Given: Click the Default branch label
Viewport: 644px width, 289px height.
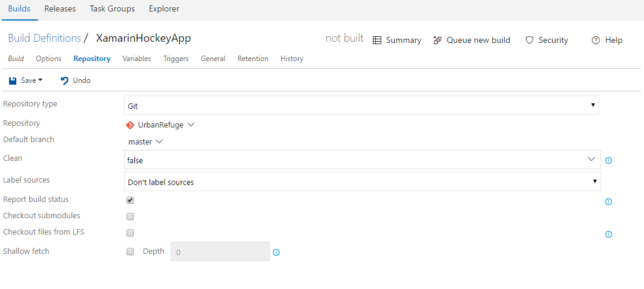Looking at the screenshot, I should pyautogui.click(x=29, y=140).
